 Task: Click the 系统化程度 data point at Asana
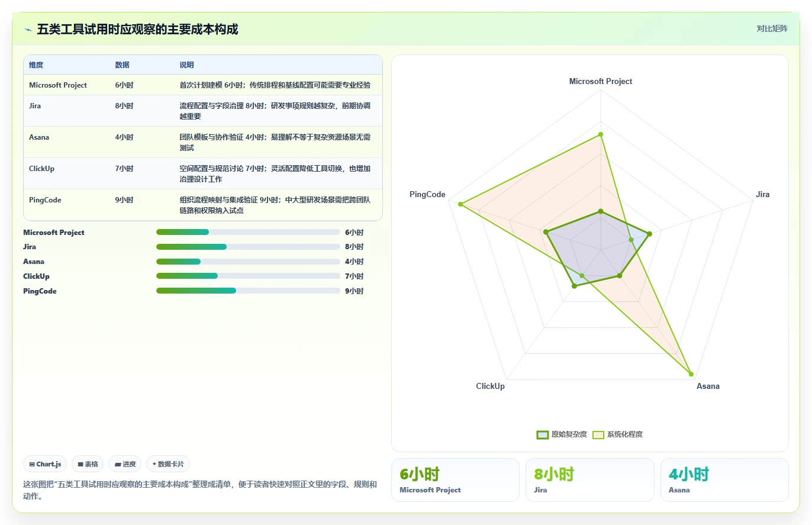point(691,373)
